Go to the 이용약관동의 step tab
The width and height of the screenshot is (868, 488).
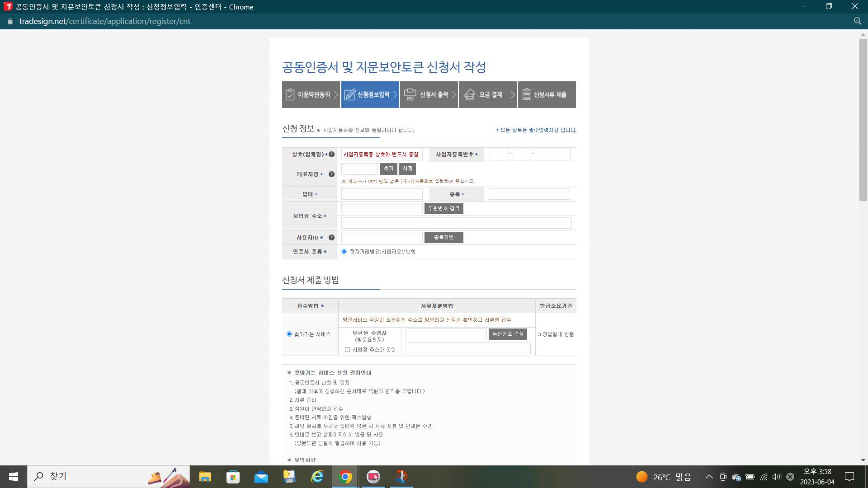(x=311, y=94)
